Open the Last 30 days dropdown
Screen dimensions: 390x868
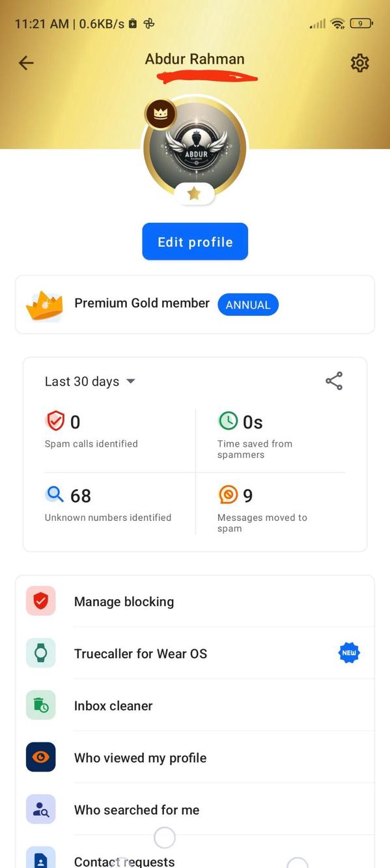90,381
